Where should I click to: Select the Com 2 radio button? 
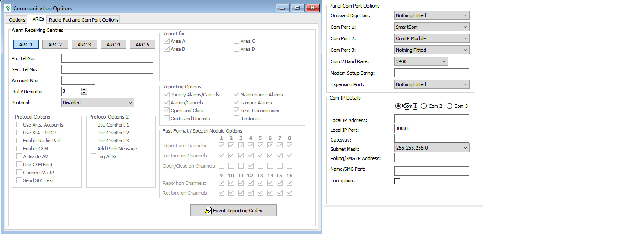click(424, 106)
